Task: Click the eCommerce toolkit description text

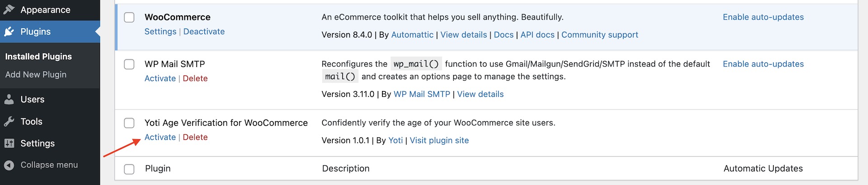Action: tap(443, 17)
